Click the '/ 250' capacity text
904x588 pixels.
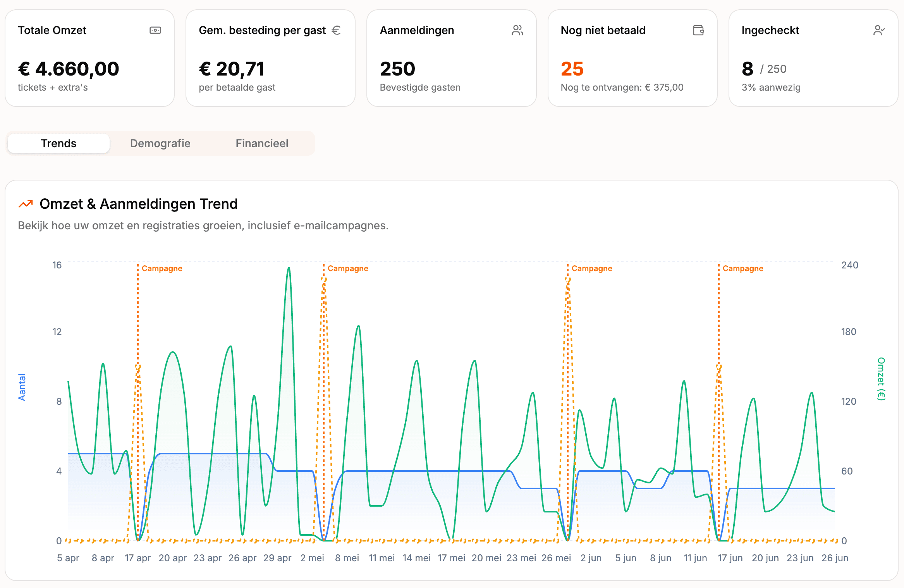coord(773,69)
